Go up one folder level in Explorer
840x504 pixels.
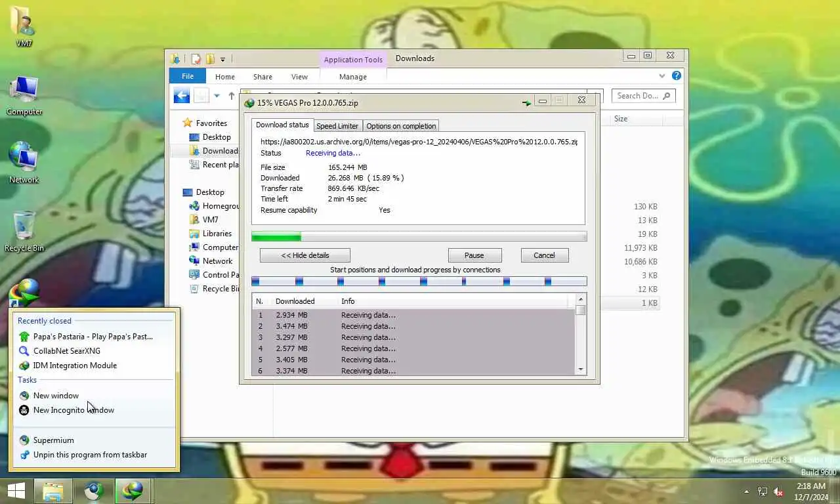click(x=231, y=96)
